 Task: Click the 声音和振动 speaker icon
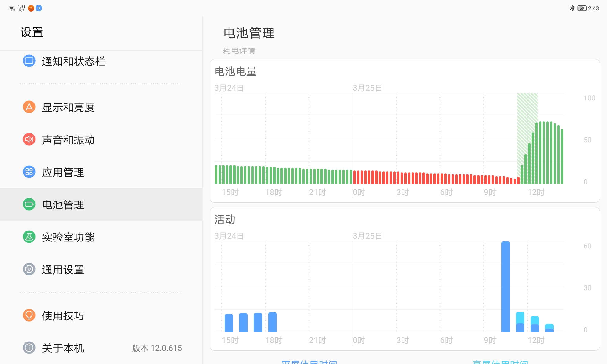29,140
